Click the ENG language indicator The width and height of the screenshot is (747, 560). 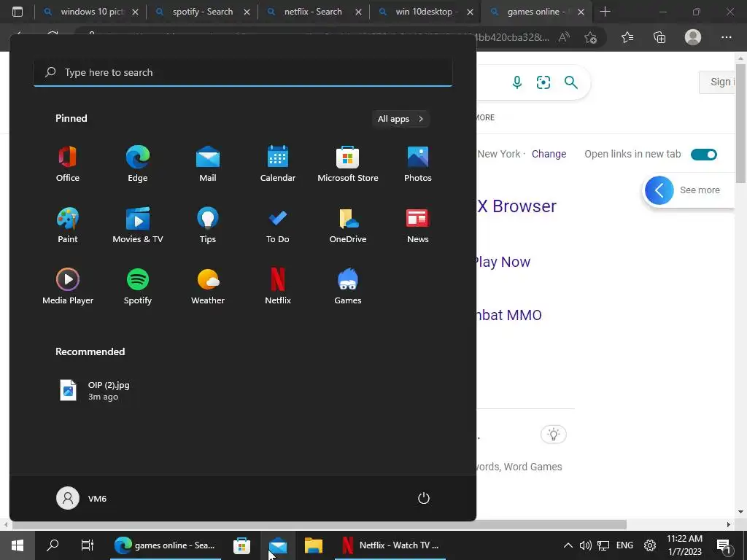click(624, 545)
